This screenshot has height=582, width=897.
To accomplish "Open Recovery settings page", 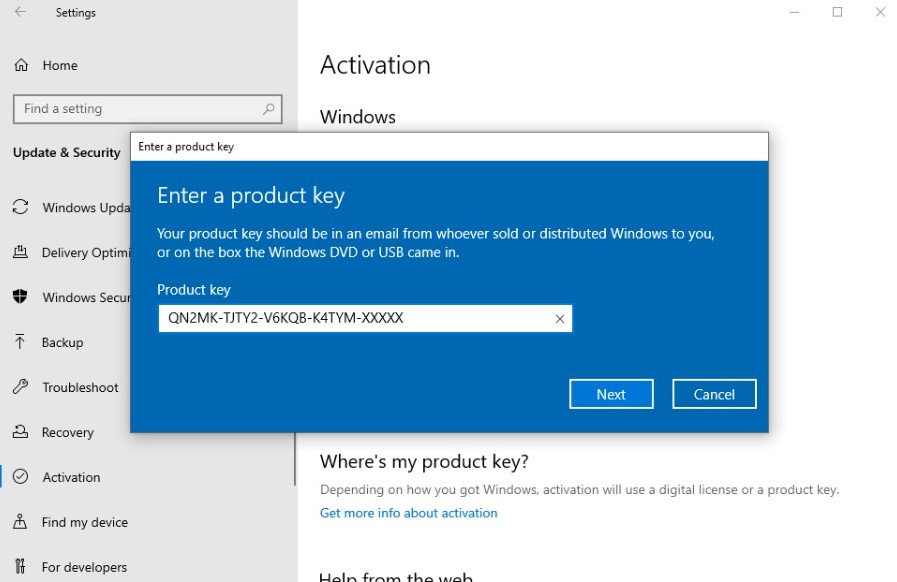I will coord(68,432).
